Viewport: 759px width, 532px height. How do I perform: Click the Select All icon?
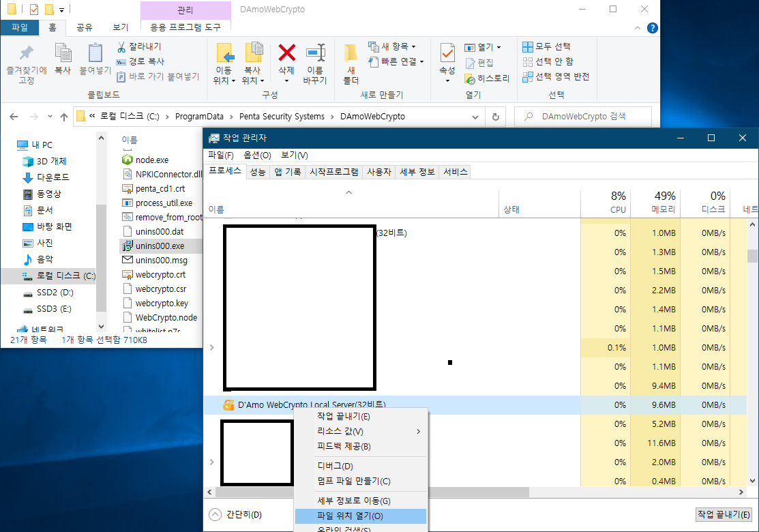click(528, 46)
